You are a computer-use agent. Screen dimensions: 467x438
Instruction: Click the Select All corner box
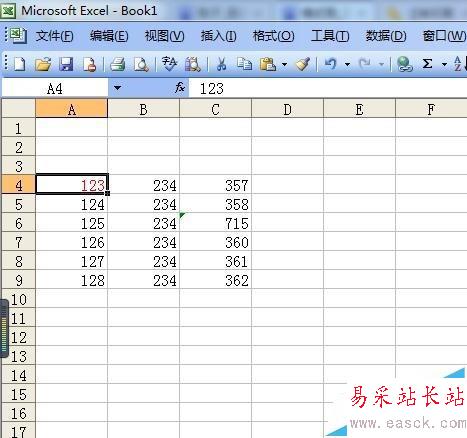tap(19, 108)
